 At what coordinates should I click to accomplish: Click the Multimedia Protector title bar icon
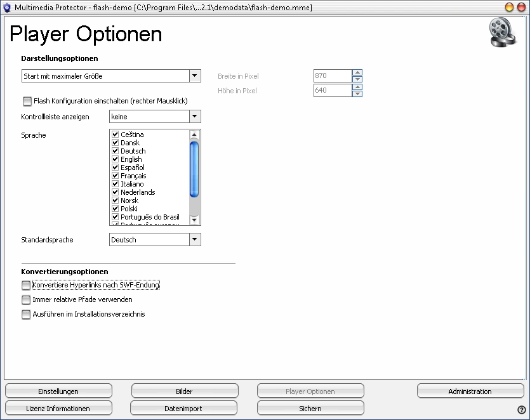point(7,7)
